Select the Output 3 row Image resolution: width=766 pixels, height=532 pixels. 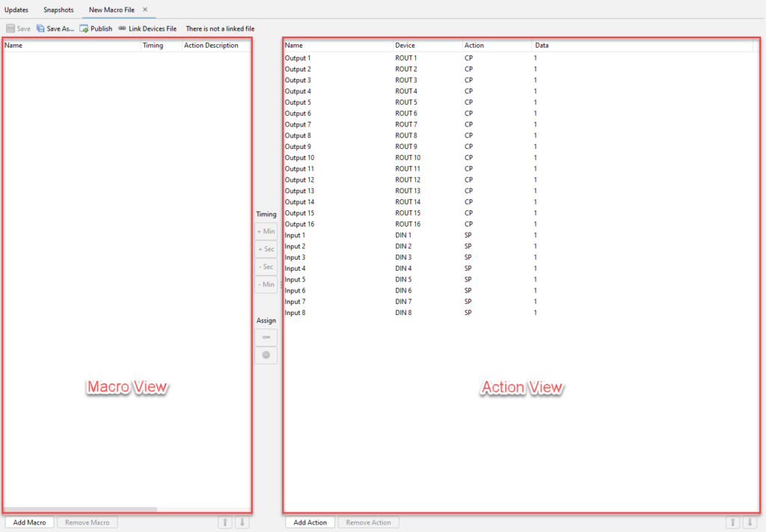pyautogui.click(x=521, y=80)
